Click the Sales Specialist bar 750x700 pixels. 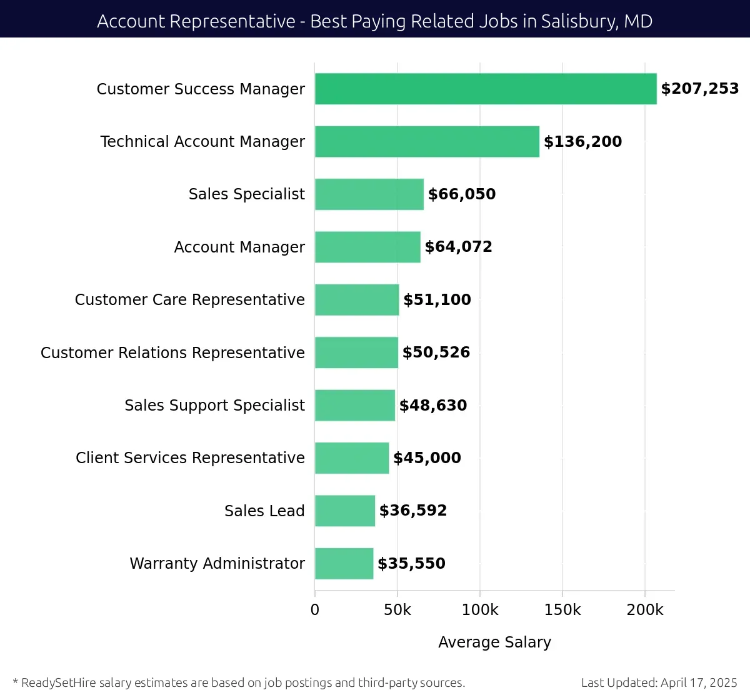[369, 194]
